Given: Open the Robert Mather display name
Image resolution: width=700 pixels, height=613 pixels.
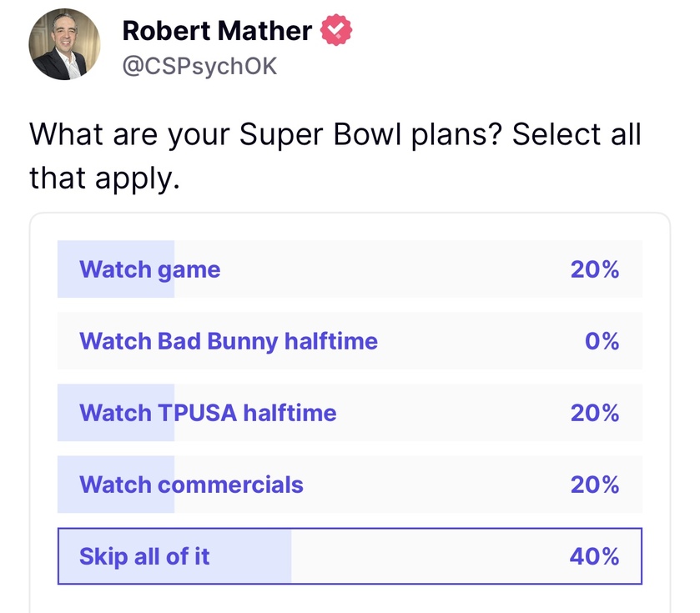Looking at the screenshot, I should 217,32.
